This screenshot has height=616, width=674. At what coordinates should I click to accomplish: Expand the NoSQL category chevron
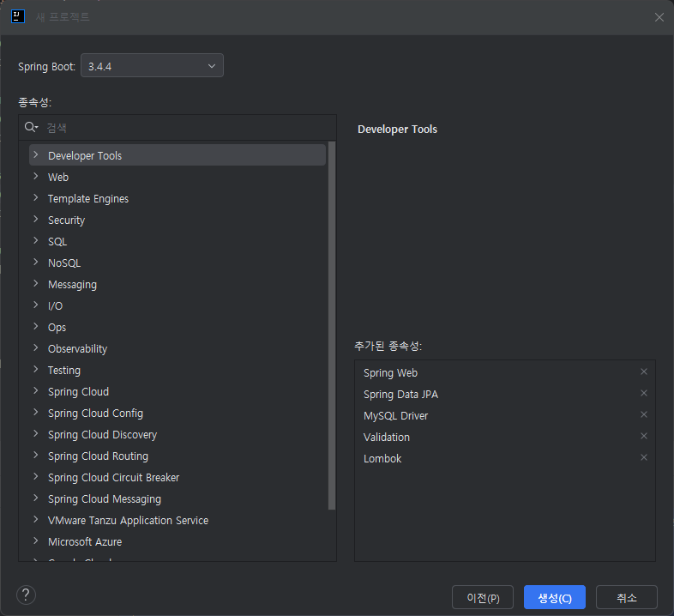tap(36, 263)
